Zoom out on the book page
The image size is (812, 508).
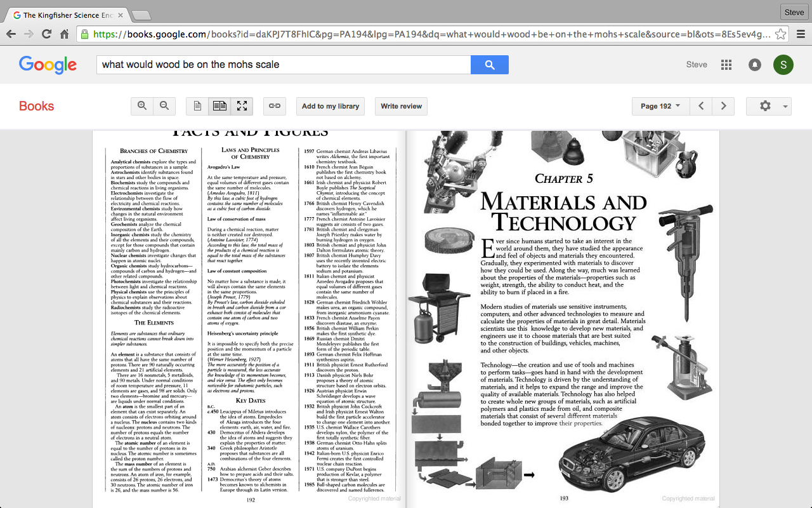click(x=164, y=106)
